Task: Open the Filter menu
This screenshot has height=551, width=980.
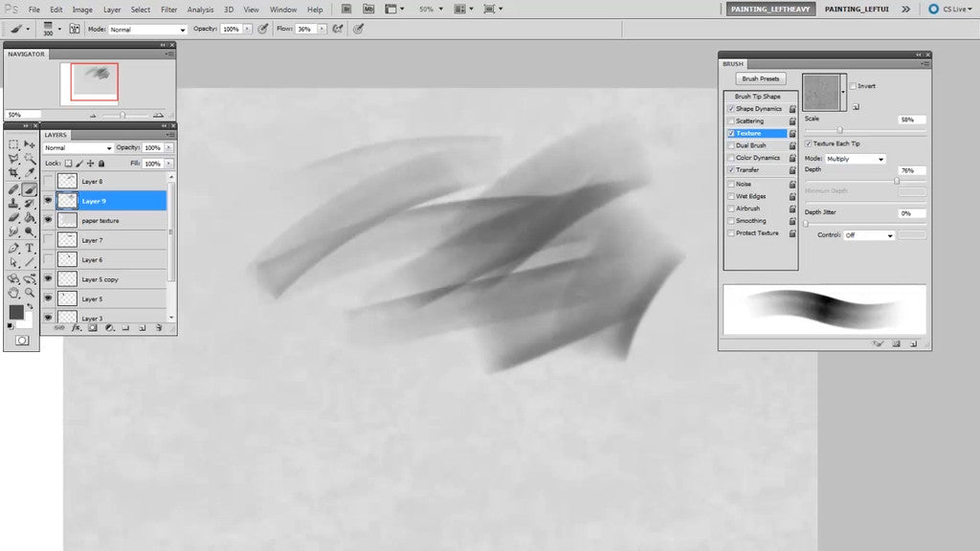Action: (168, 9)
